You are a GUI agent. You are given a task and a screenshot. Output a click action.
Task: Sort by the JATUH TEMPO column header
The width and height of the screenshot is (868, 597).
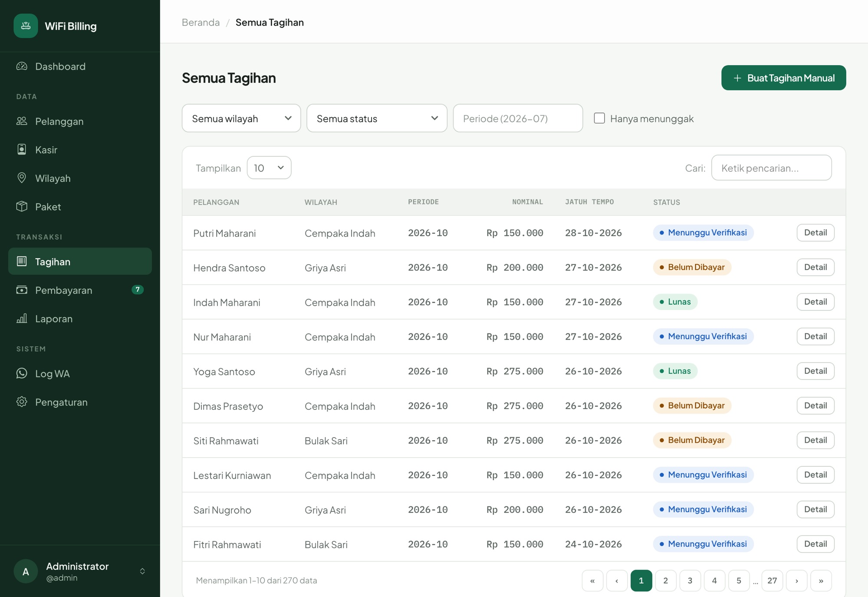pyautogui.click(x=589, y=202)
